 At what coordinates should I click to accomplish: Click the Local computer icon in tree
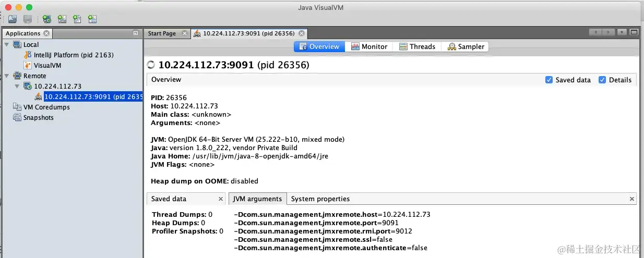[17, 44]
